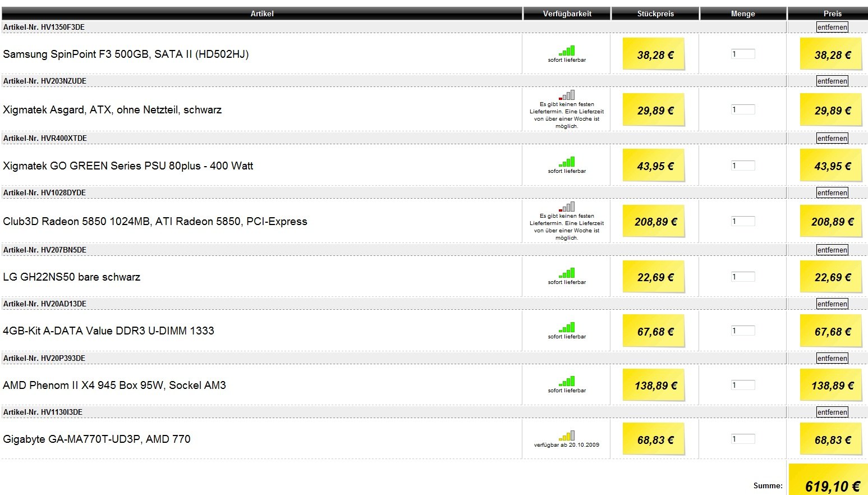
Task: Remove Samsung SpinPoint F3 via entfernen button
Action: (832, 27)
